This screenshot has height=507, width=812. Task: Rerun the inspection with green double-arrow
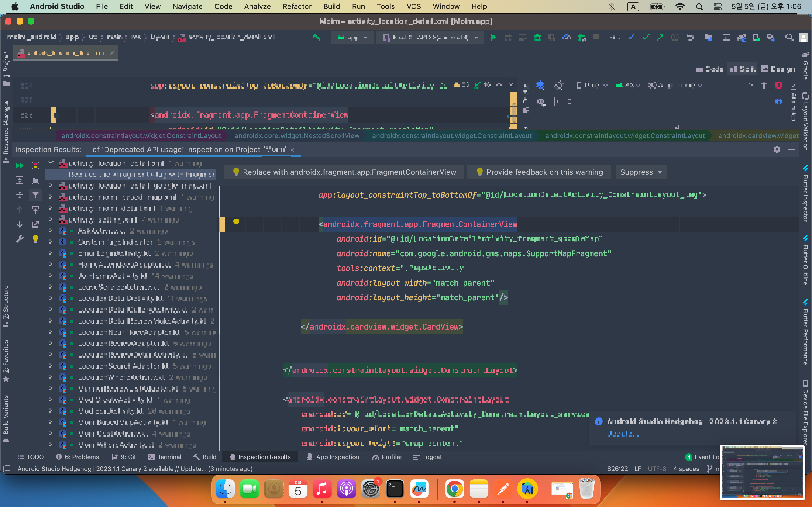point(20,166)
